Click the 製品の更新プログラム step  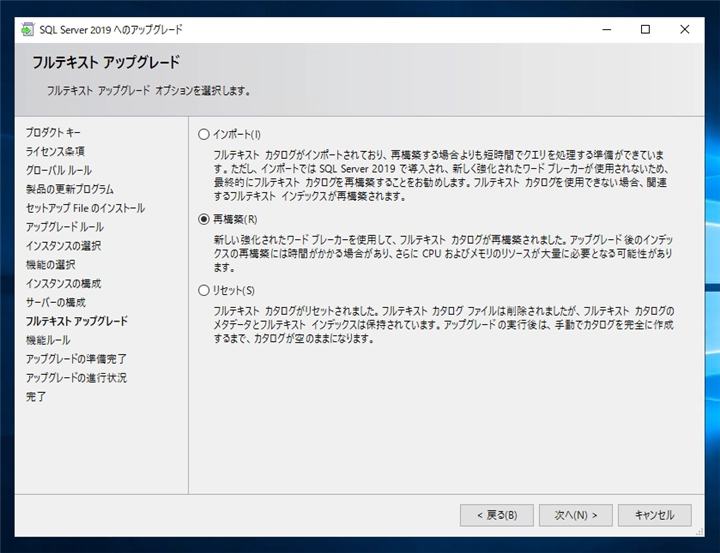pos(70,189)
